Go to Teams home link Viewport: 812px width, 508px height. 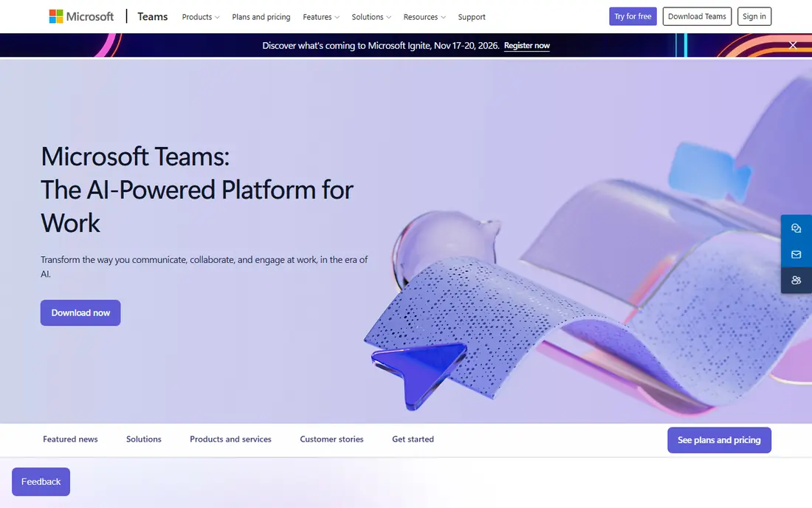coord(152,16)
